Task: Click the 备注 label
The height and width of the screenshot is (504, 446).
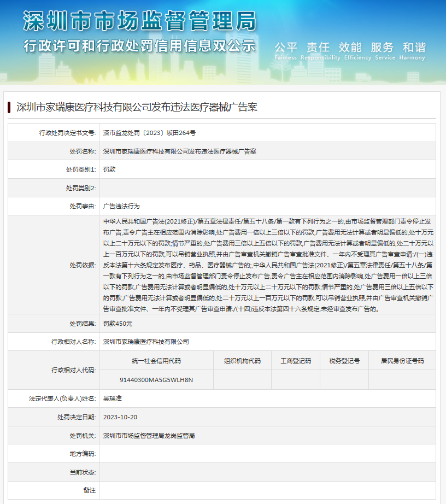Action: point(89,490)
